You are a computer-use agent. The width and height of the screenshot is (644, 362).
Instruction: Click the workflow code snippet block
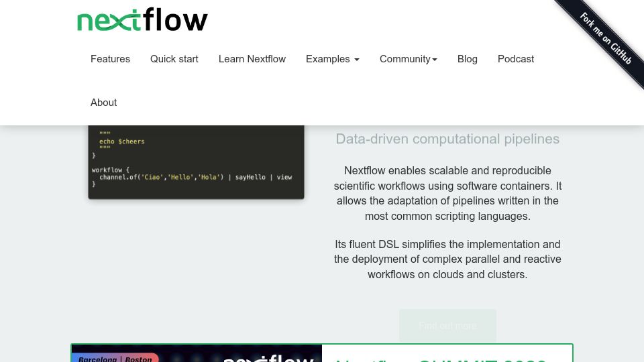196,162
